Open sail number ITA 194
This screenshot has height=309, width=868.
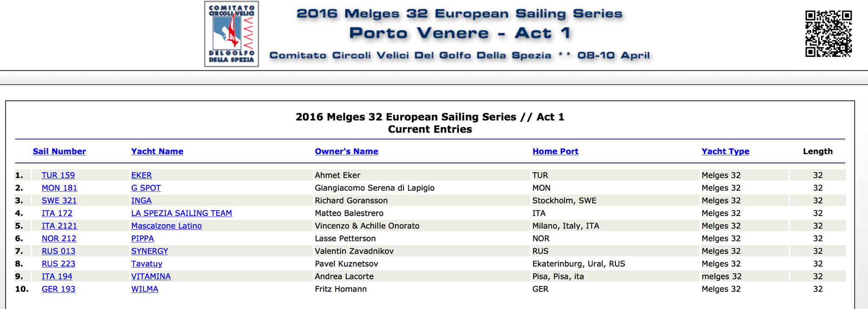point(57,277)
